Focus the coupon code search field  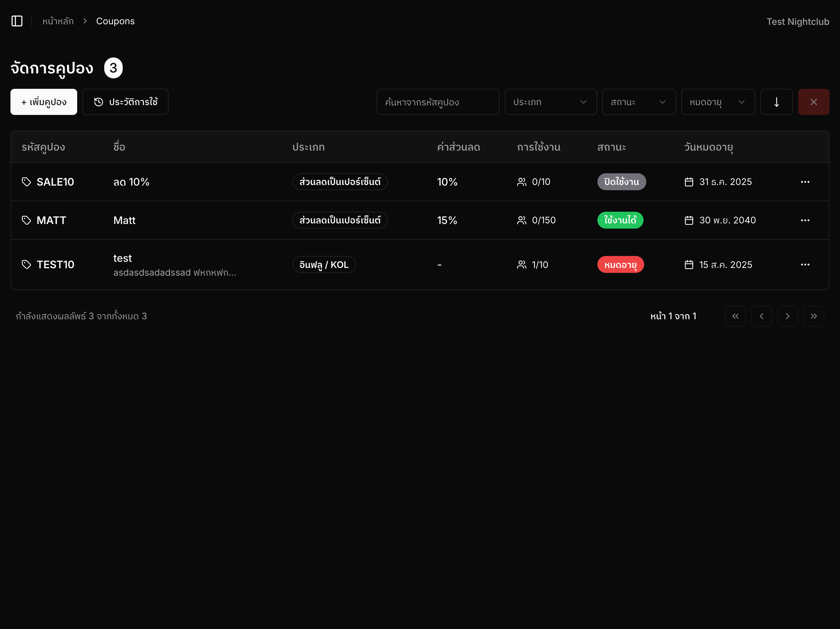438,102
